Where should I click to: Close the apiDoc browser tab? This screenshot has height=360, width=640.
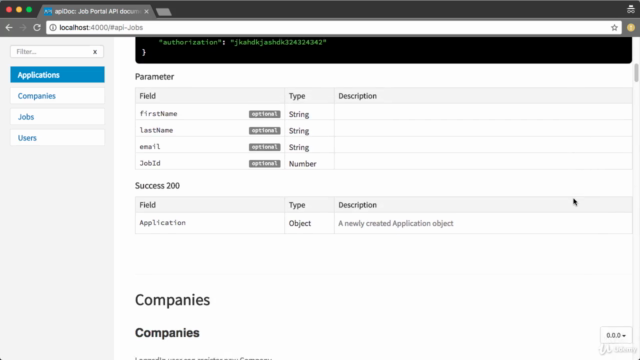pyautogui.click(x=146, y=11)
